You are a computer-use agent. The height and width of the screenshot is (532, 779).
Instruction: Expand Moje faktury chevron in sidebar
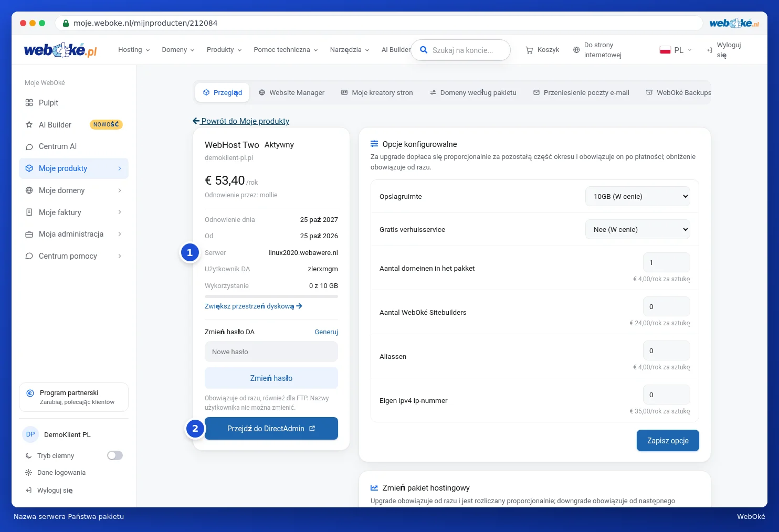click(x=120, y=212)
